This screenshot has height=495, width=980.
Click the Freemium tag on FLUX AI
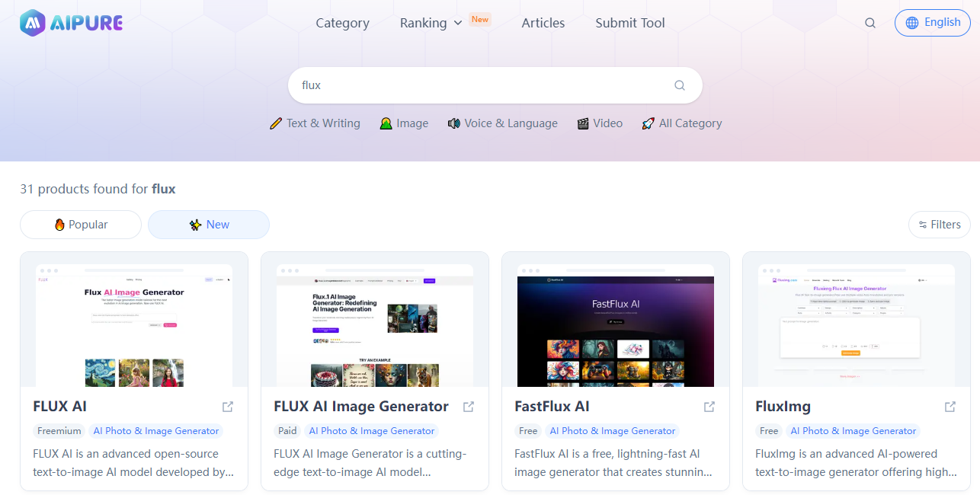click(x=59, y=431)
